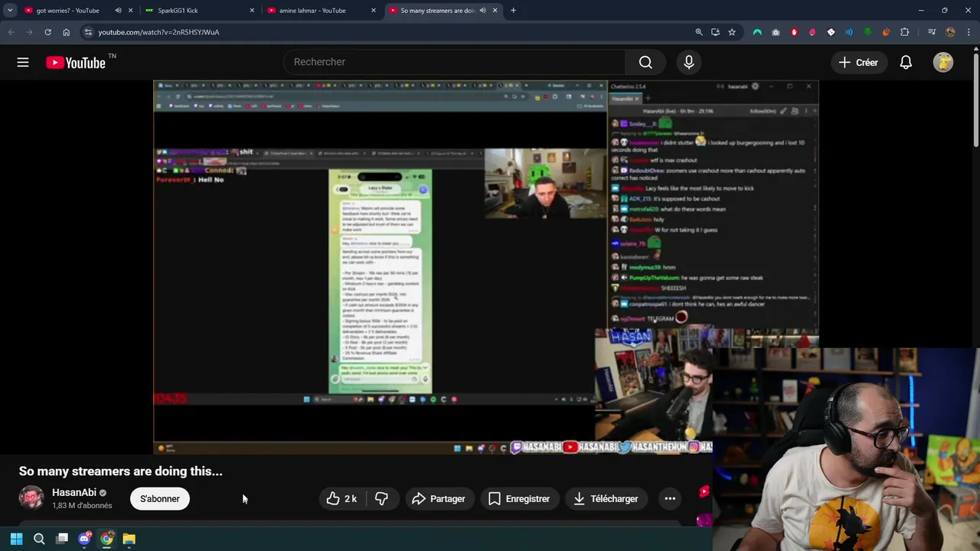Click the video title "So many streamers are doing this..."
Image resolution: width=980 pixels, height=551 pixels.
coord(121,471)
